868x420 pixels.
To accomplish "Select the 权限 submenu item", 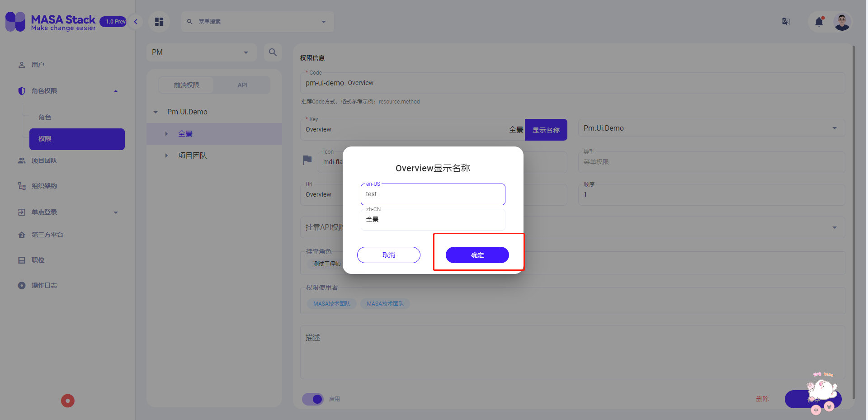I will tap(77, 139).
